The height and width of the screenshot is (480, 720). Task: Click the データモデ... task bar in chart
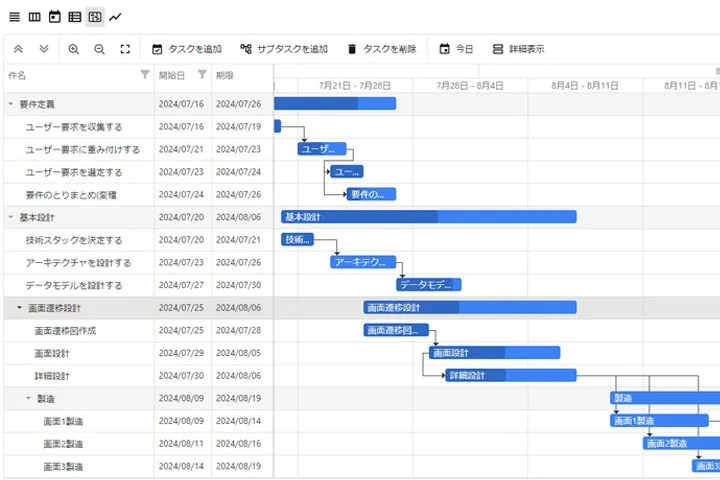coord(429,285)
